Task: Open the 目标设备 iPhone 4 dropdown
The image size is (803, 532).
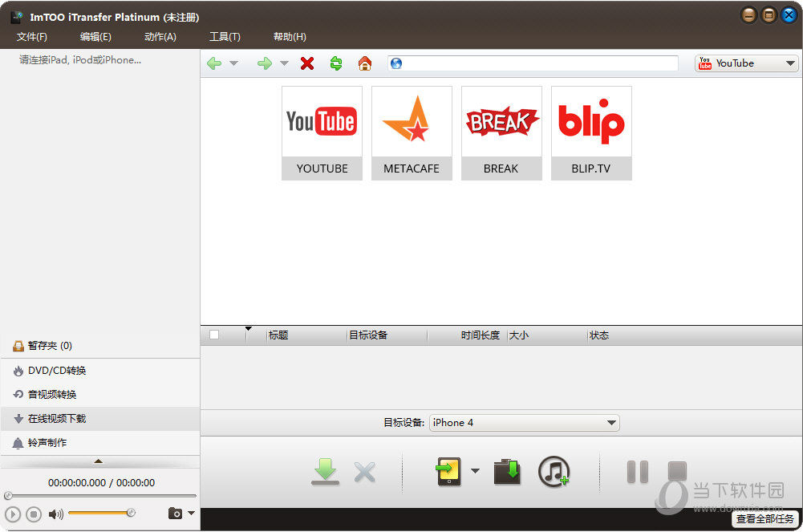Action: [x=524, y=423]
